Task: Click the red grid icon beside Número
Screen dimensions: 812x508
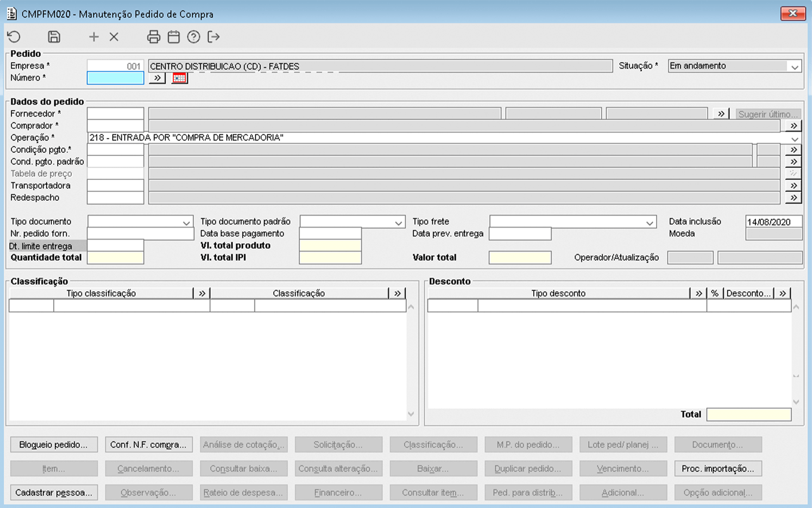Action: click(x=179, y=78)
